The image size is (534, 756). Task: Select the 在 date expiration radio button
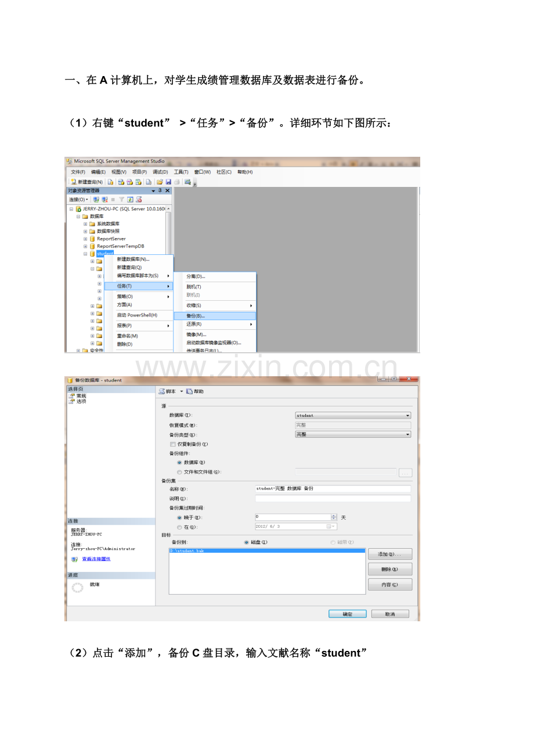pos(179,527)
